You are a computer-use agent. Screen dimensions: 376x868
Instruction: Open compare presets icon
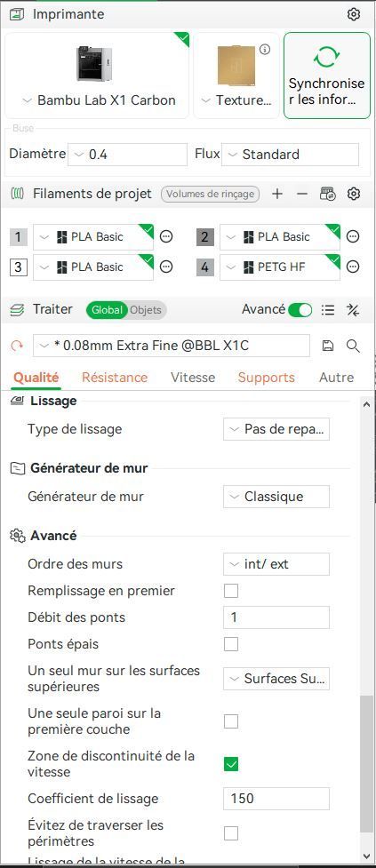353,309
